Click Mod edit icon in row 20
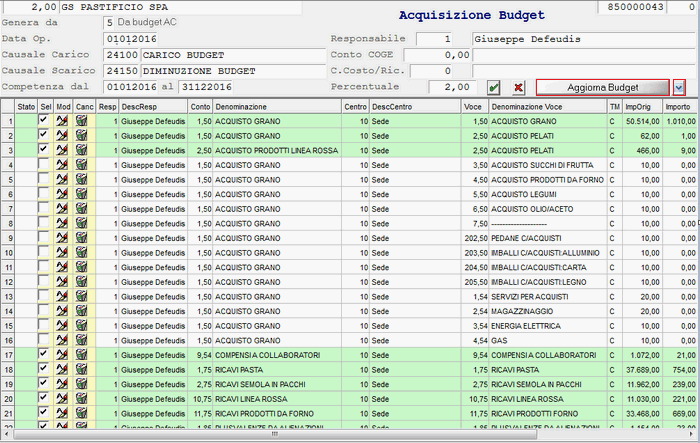700x443 pixels. (x=62, y=399)
